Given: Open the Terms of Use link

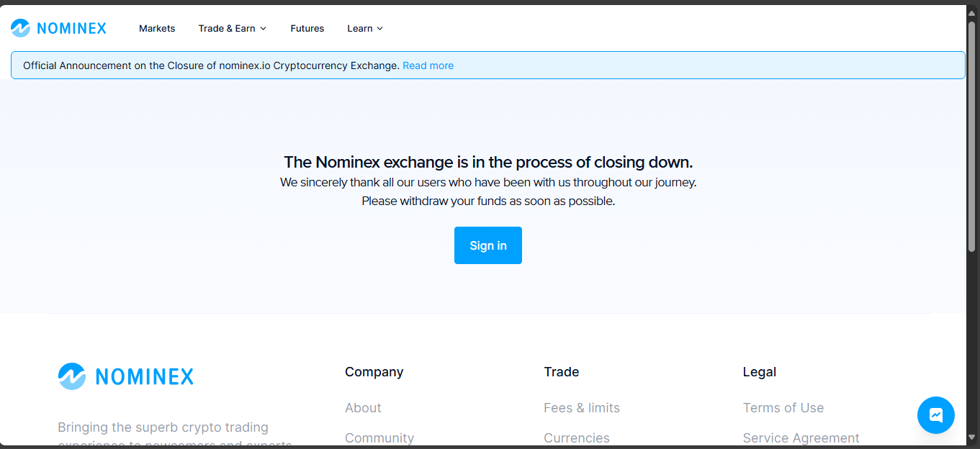Looking at the screenshot, I should click(x=783, y=408).
